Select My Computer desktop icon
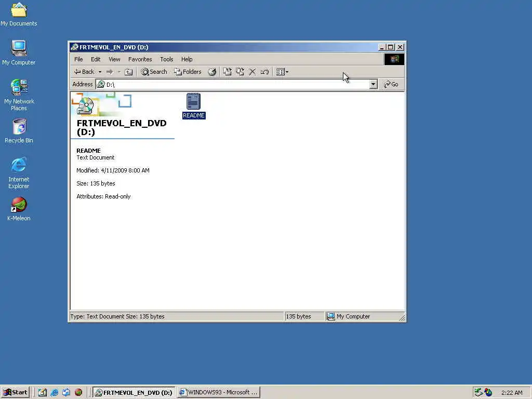The height and width of the screenshot is (399, 532). [x=19, y=52]
